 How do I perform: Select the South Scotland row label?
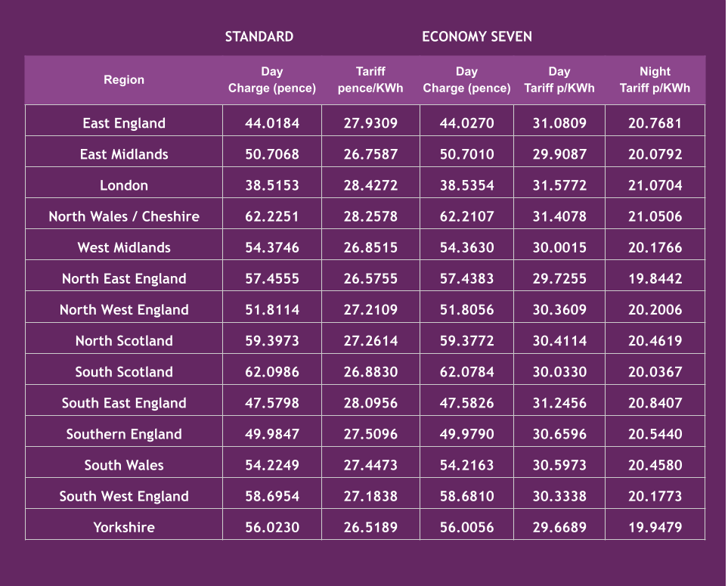[x=124, y=372]
